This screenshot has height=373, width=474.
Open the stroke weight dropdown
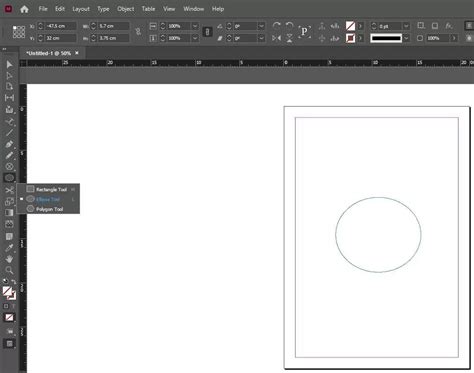(x=406, y=26)
